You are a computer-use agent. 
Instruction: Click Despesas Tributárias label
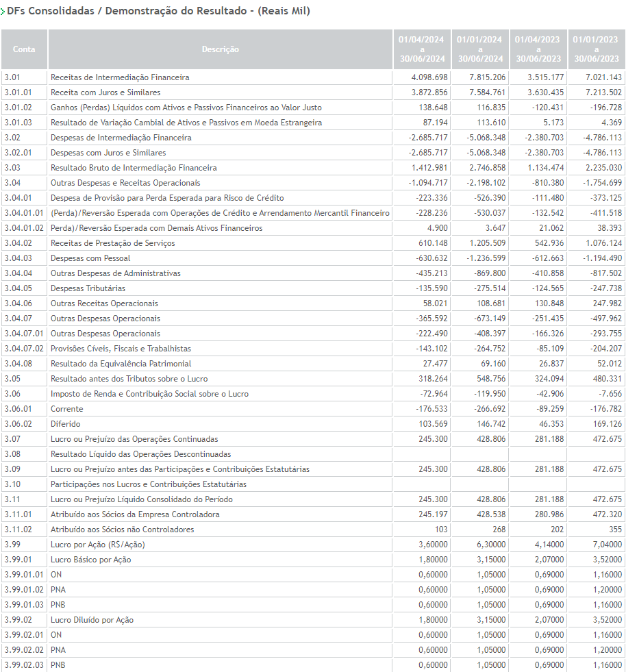(88, 288)
